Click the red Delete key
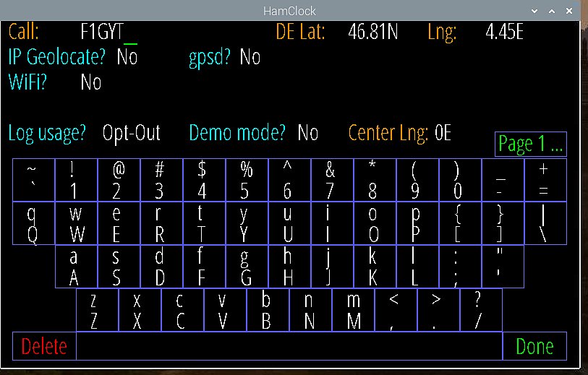 (44, 346)
